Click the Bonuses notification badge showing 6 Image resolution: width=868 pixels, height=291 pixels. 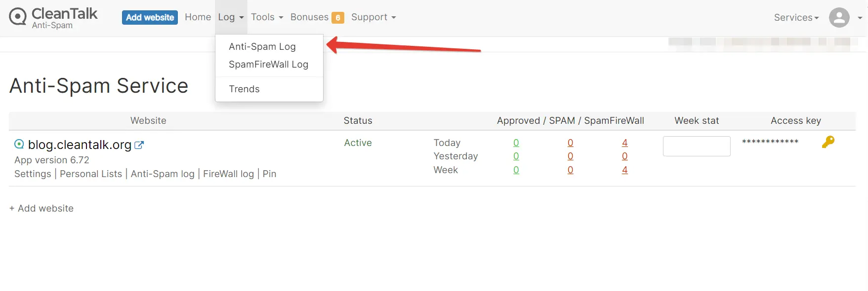click(337, 17)
